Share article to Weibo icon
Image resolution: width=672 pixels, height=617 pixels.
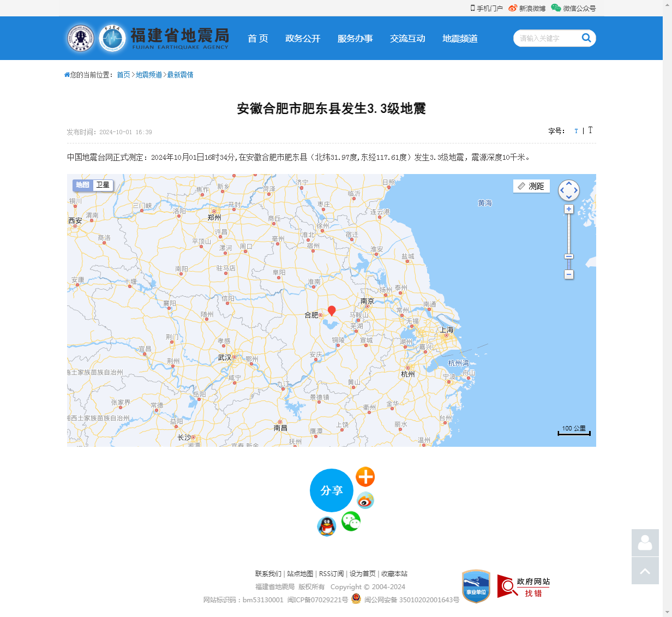coord(365,500)
